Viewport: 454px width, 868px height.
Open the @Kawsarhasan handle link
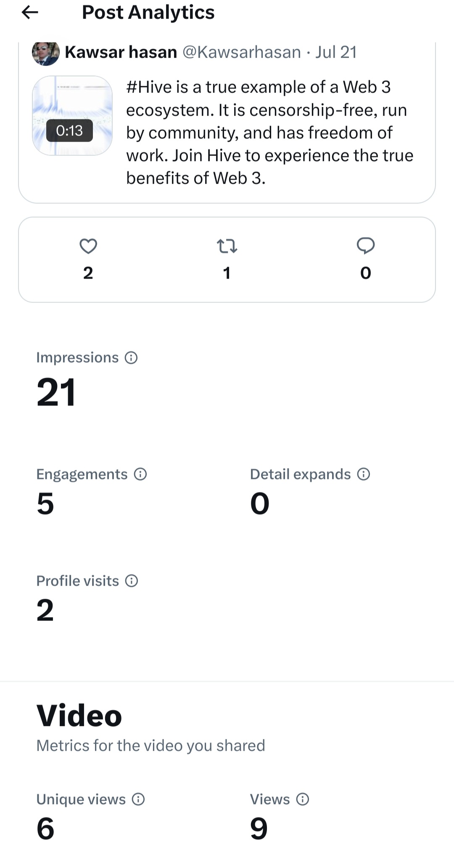tap(242, 52)
